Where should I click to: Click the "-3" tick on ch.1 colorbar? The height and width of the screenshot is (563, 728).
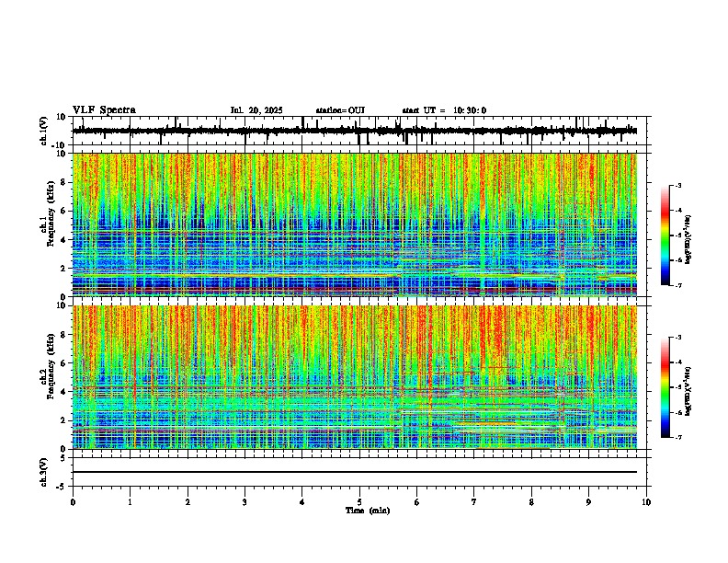tap(677, 186)
